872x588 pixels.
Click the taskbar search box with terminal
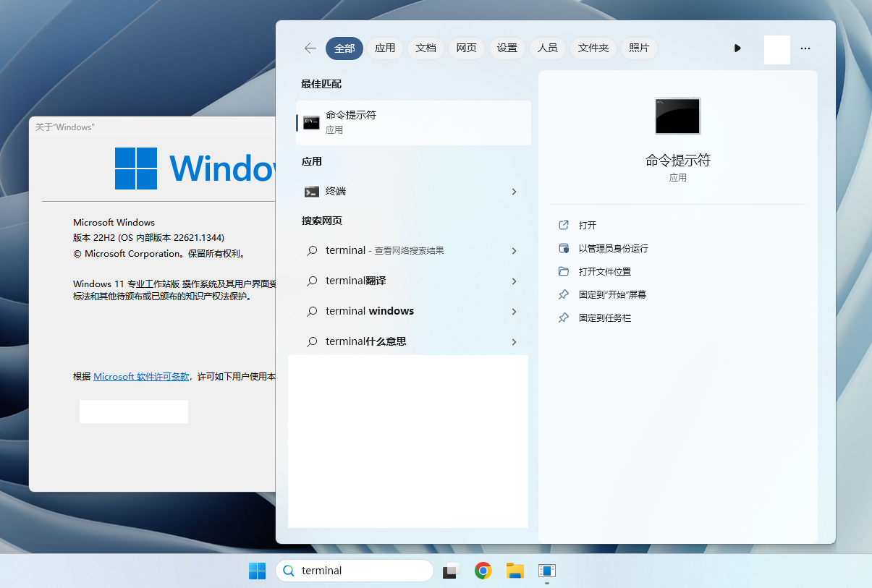355,571
